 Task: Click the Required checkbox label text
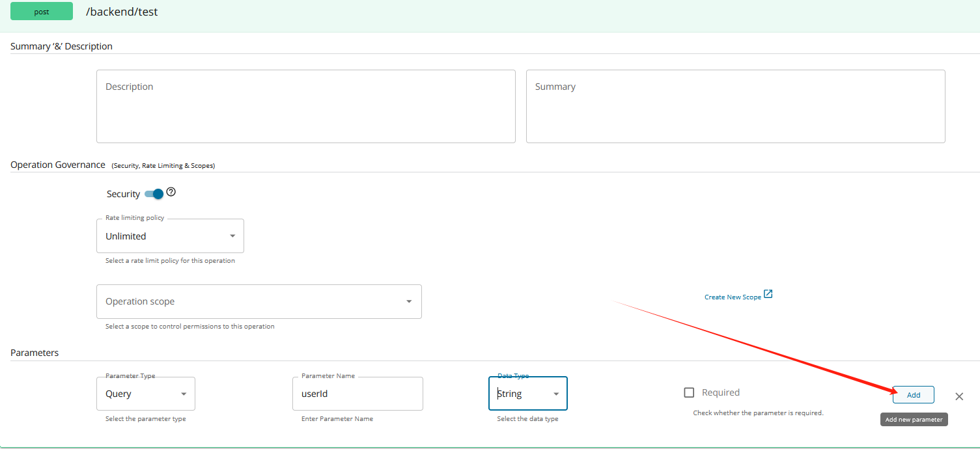click(x=721, y=392)
